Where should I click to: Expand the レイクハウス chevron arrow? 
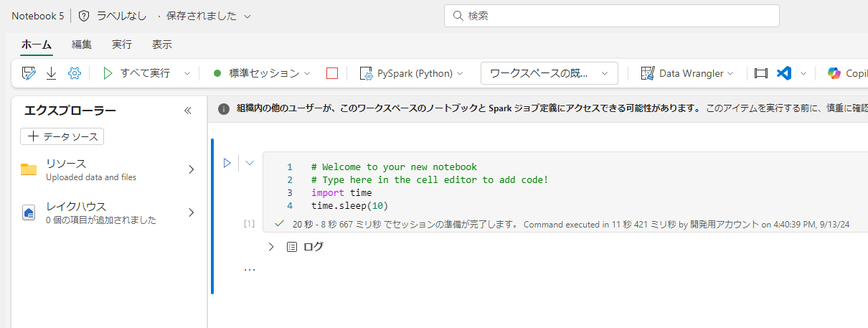tap(191, 212)
